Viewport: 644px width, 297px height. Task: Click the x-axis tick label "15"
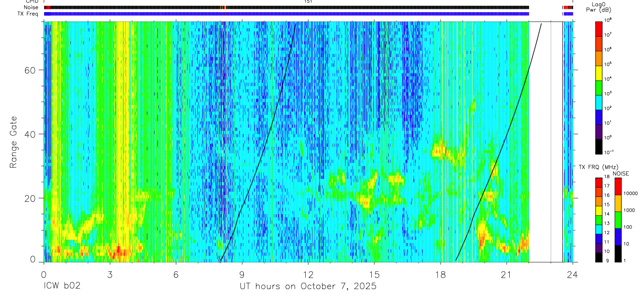coord(374,274)
